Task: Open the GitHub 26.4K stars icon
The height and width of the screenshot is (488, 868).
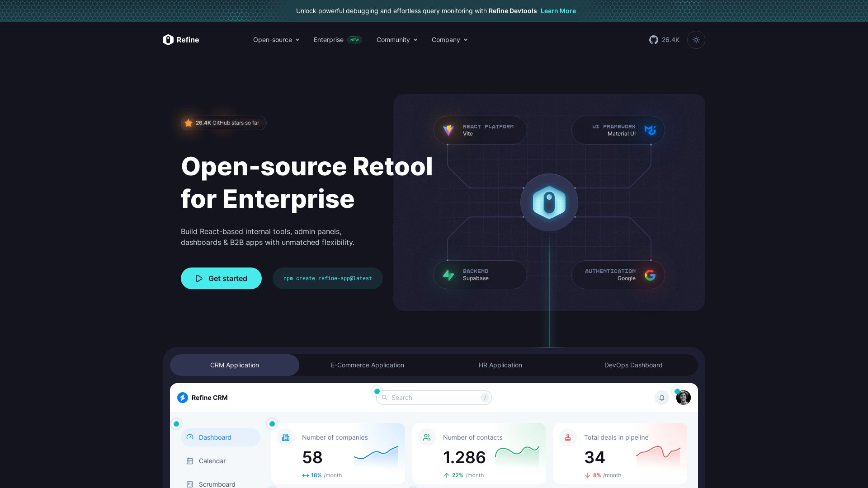Action: point(654,40)
